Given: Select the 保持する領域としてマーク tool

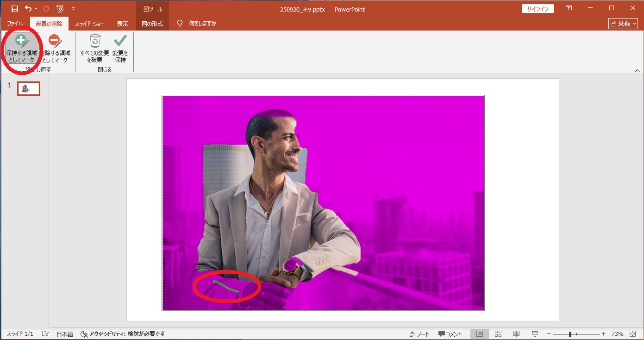Looking at the screenshot, I should (x=21, y=49).
